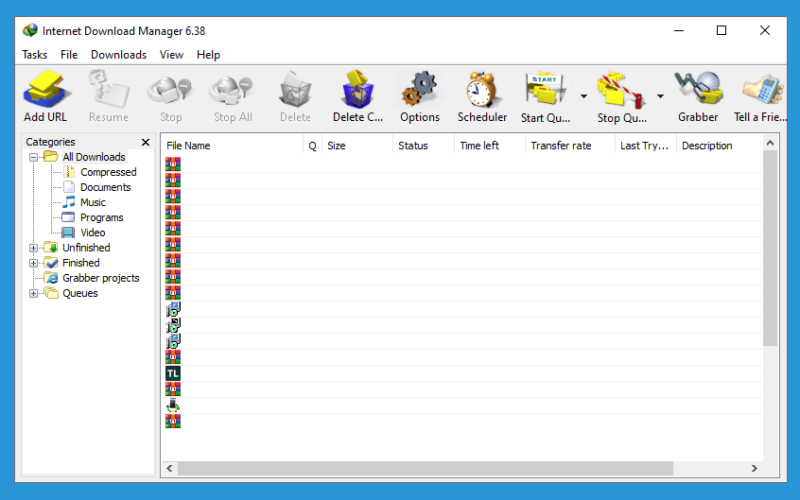800x500 pixels.
Task: Click the Stop Qu... queue icon
Action: pyautogui.click(x=621, y=90)
